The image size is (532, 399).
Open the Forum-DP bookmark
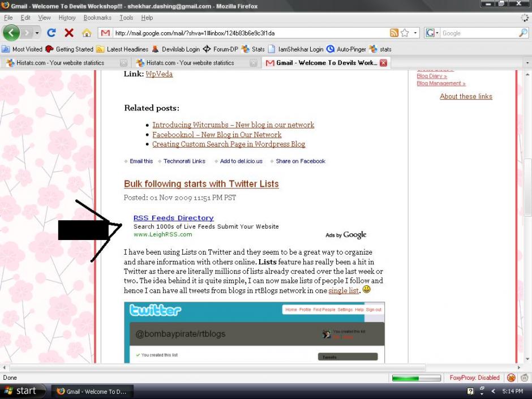(x=221, y=49)
